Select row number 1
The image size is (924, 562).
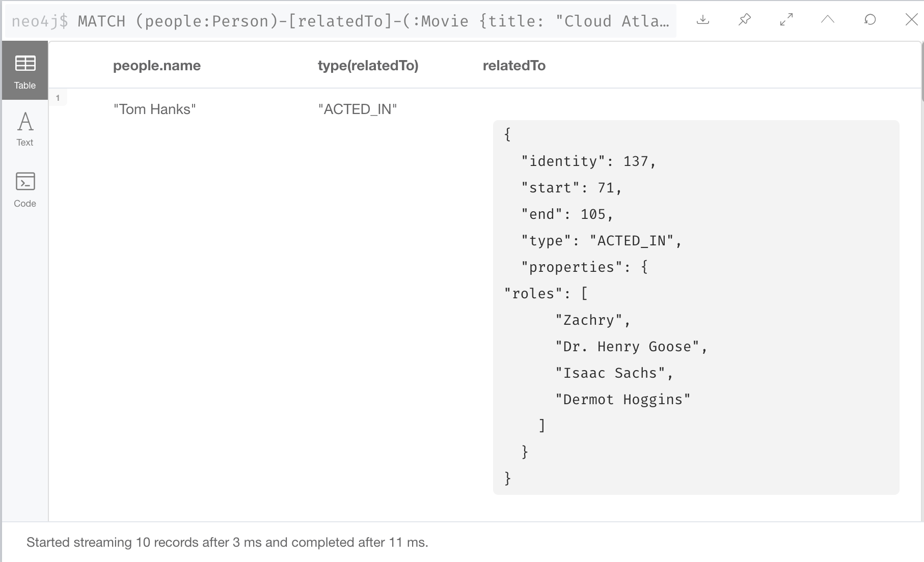point(58,98)
